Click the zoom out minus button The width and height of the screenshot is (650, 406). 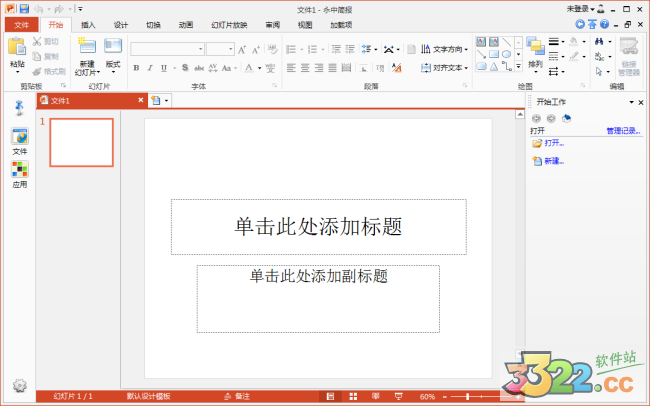click(x=445, y=397)
